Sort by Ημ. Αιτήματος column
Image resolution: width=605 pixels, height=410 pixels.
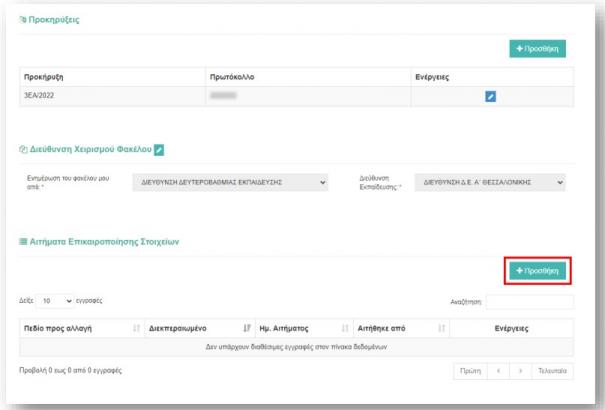coord(304,328)
